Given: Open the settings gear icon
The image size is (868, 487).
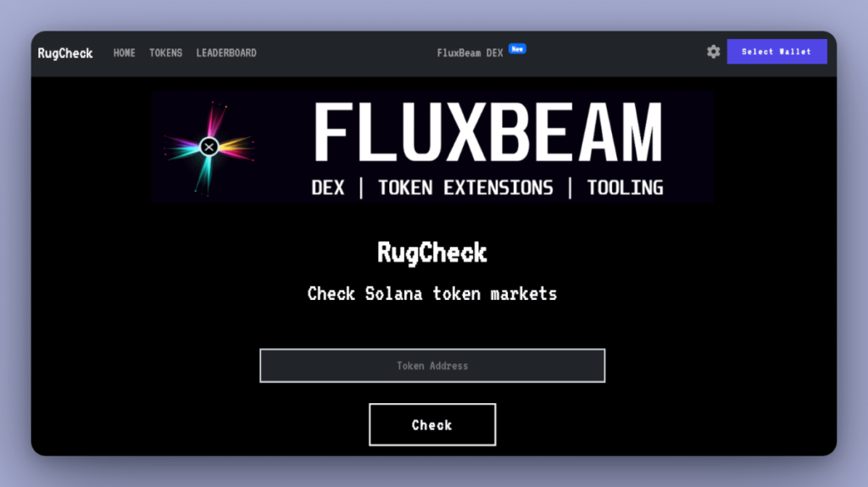Looking at the screenshot, I should [713, 52].
